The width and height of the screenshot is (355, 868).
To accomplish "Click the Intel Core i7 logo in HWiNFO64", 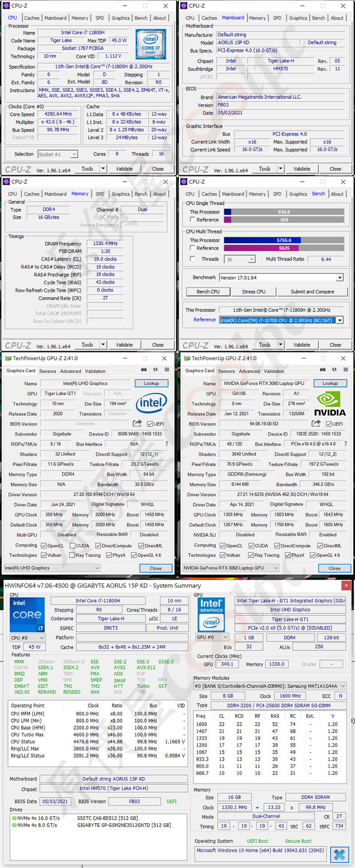I will point(27,614).
